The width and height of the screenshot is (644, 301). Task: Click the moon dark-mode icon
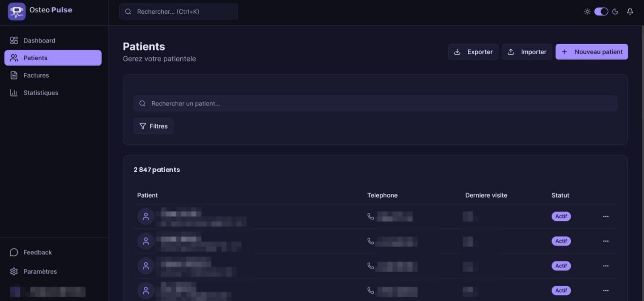click(x=615, y=12)
